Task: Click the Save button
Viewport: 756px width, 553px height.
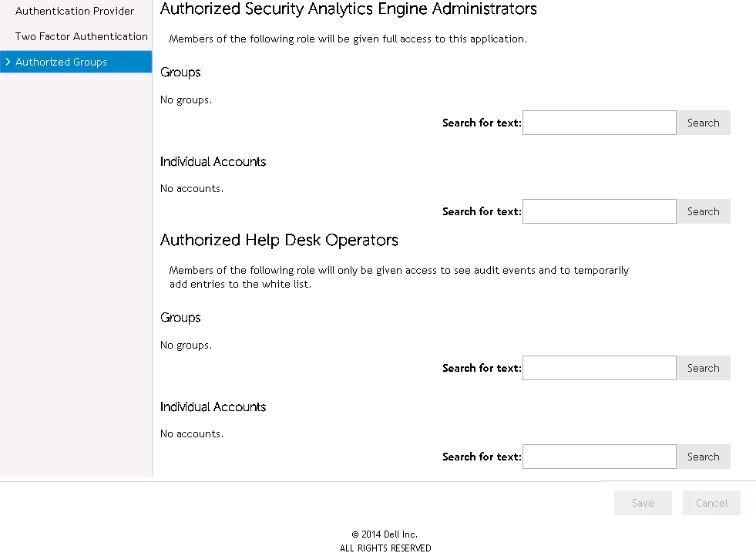Action: [x=643, y=503]
